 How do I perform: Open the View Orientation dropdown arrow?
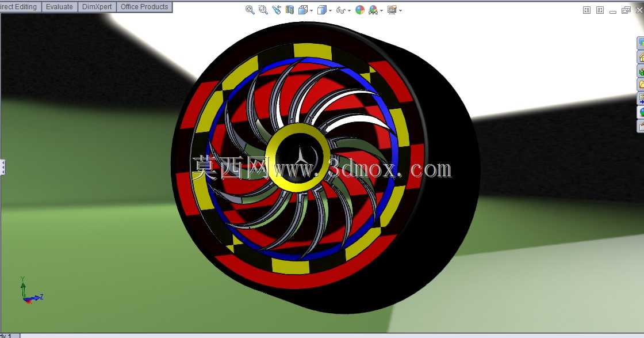[311, 10]
